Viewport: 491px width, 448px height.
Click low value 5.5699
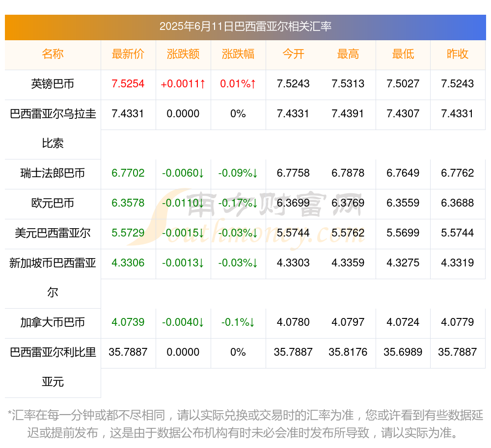click(403, 233)
